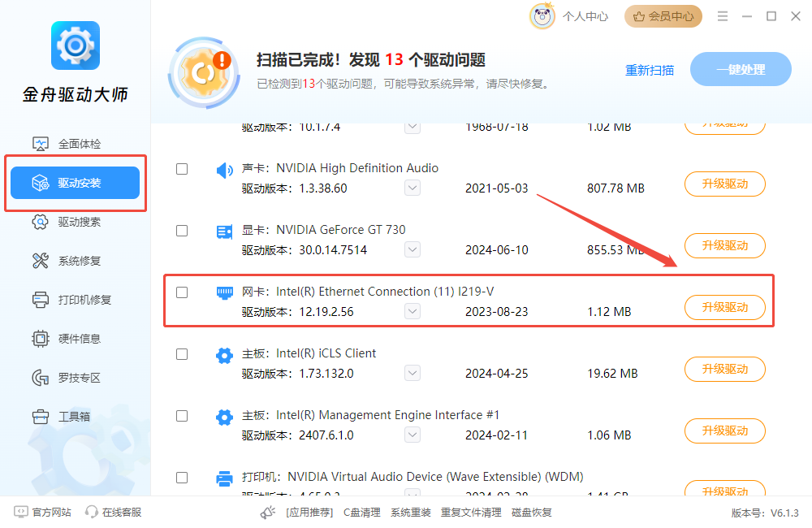Click the 工具箱 toolbox icon
The width and height of the screenshot is (812, 528).
pyautogui.click(x=41, y=417)
